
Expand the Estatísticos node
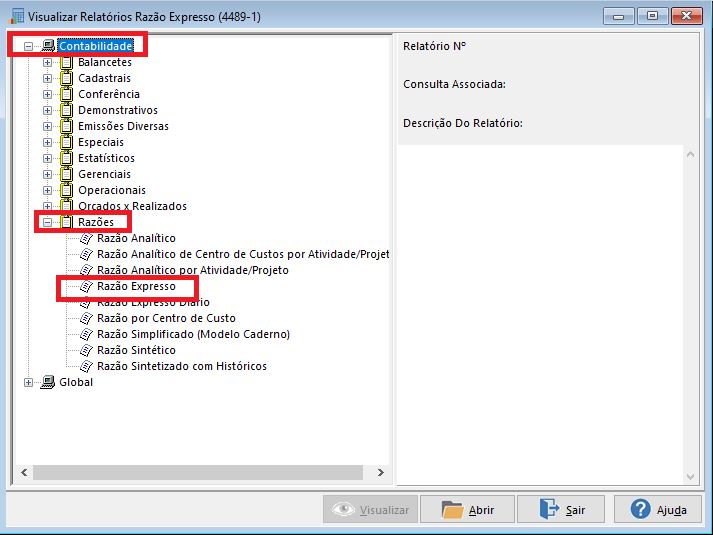(47, 158)
